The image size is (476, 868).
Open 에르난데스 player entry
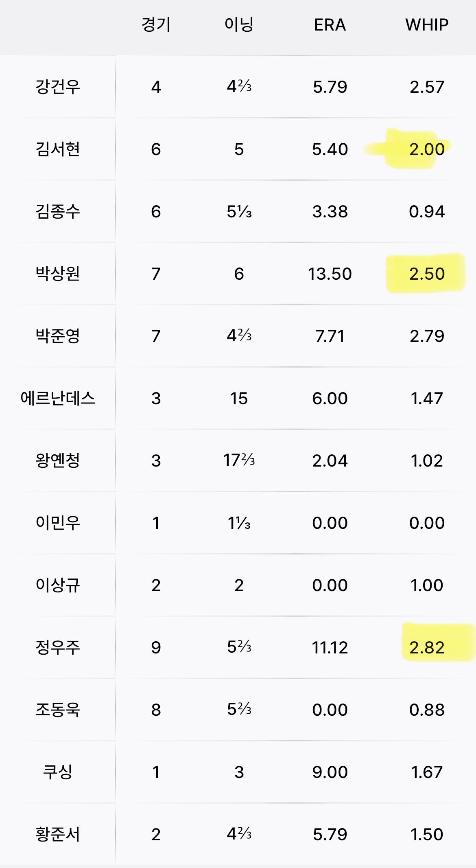click(x=58, y=398)
